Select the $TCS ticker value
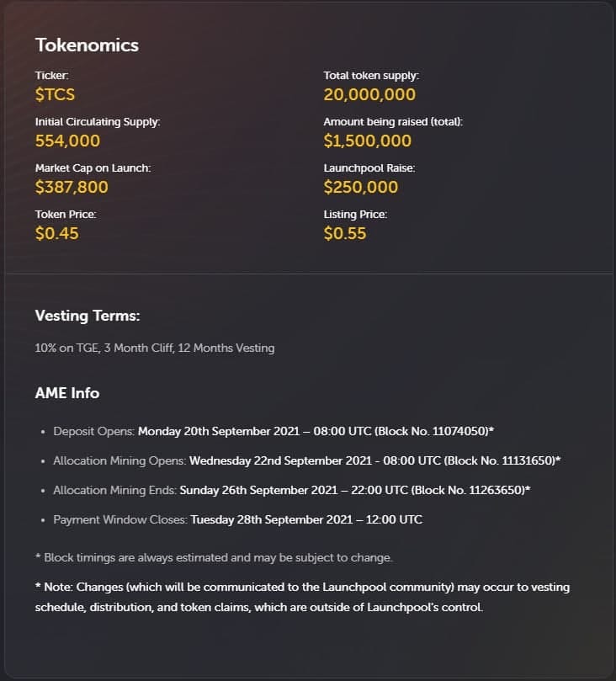The image size is (616, 681). point(55,94)
